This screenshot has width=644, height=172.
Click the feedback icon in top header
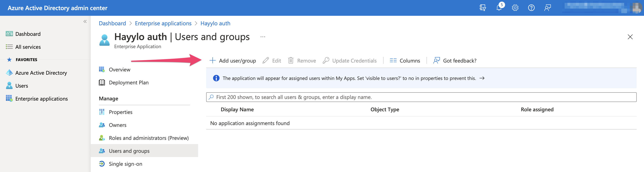pos(547,8)
